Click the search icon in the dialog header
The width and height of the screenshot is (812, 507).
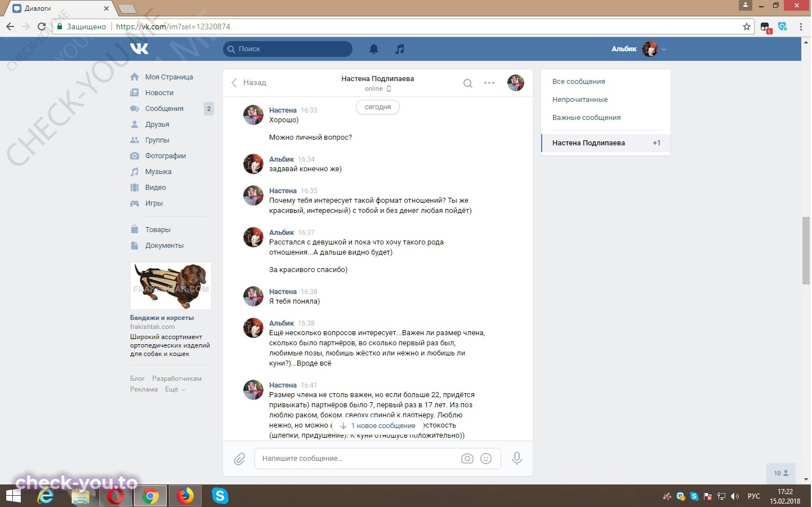tap(467, 83)
